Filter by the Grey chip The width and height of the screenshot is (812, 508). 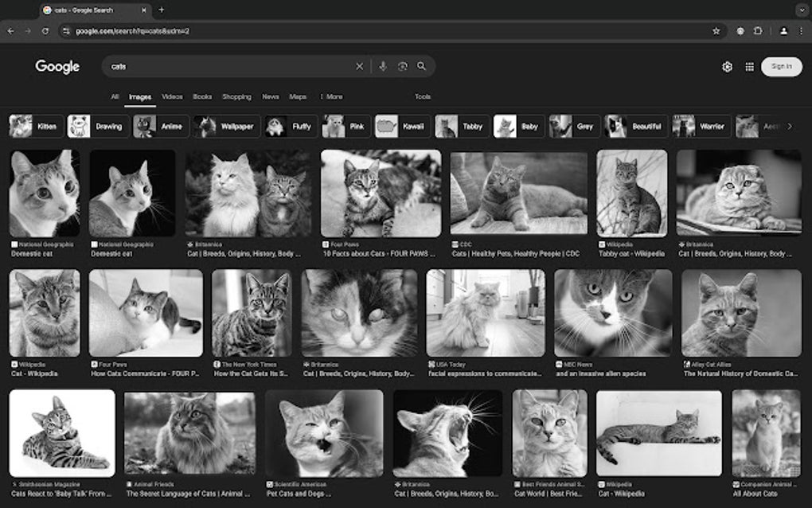pos(574,127)
